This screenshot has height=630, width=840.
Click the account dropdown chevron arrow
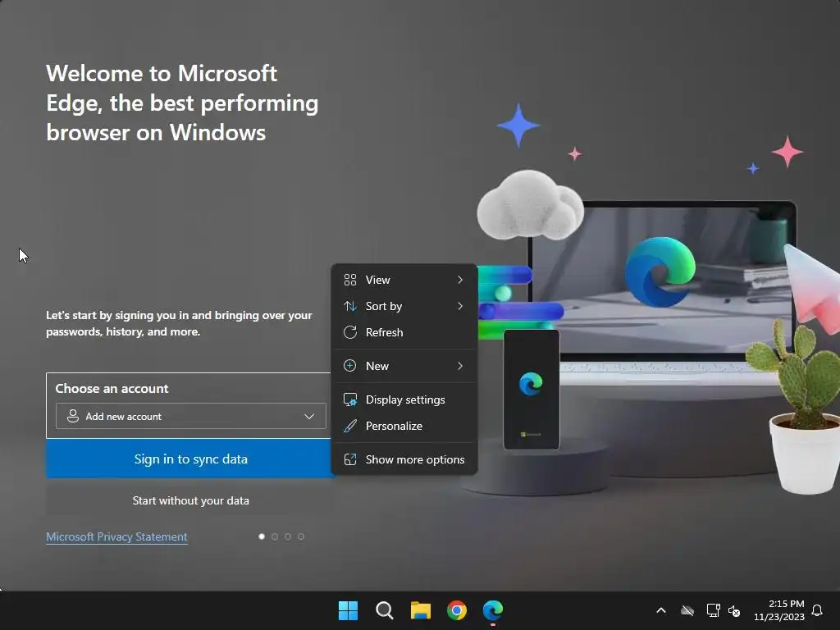click(x=309, y=416)
